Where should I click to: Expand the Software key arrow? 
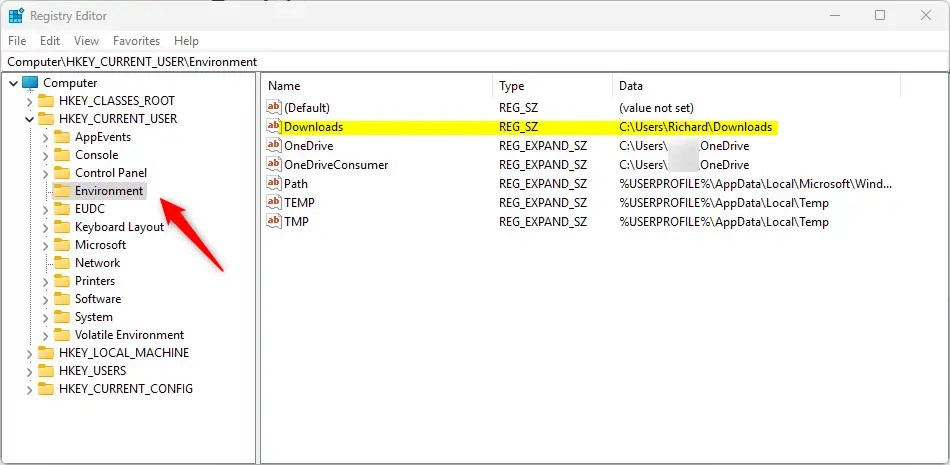(46, 299)
